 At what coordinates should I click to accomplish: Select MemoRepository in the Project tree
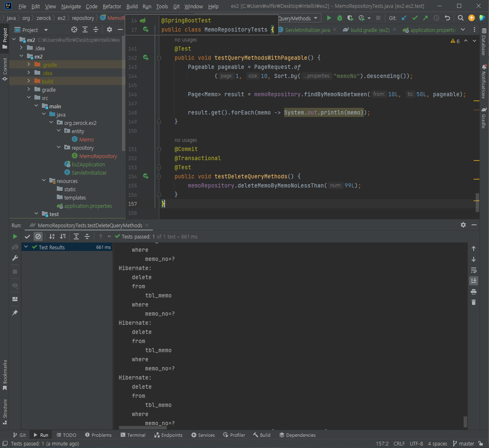[98, 156]
